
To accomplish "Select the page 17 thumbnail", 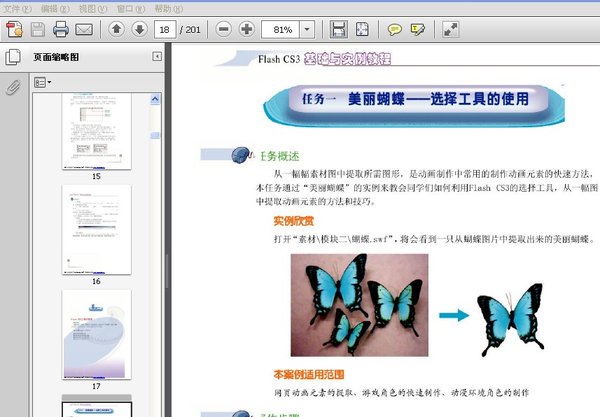I will tap(96, 334).
